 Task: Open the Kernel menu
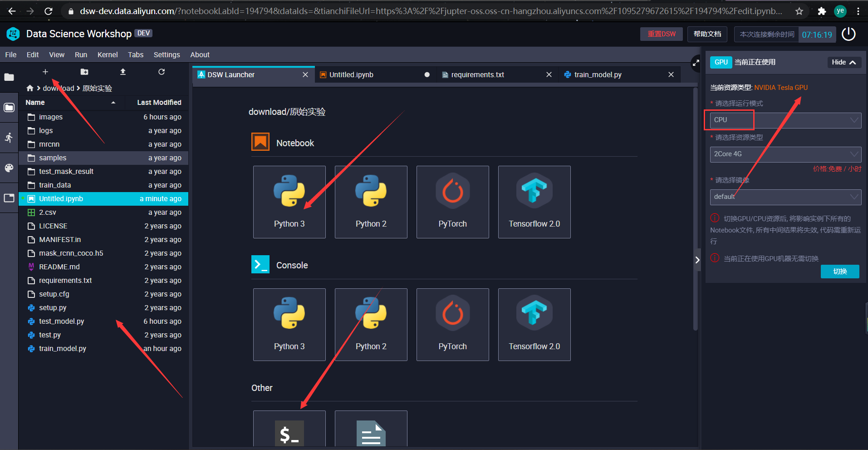108,54
